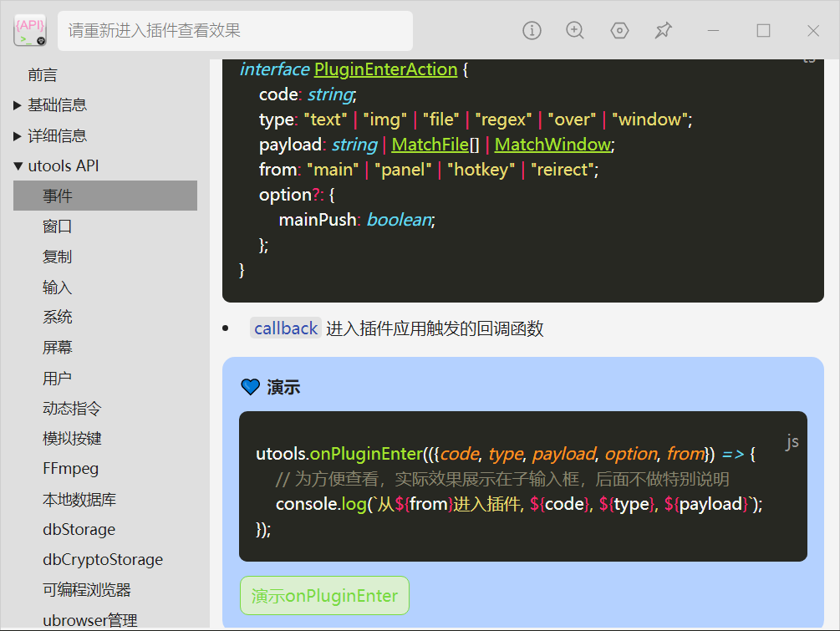Minimize the plugin window
This screenshot has width=840, height=631.
(x=713, y=31)
